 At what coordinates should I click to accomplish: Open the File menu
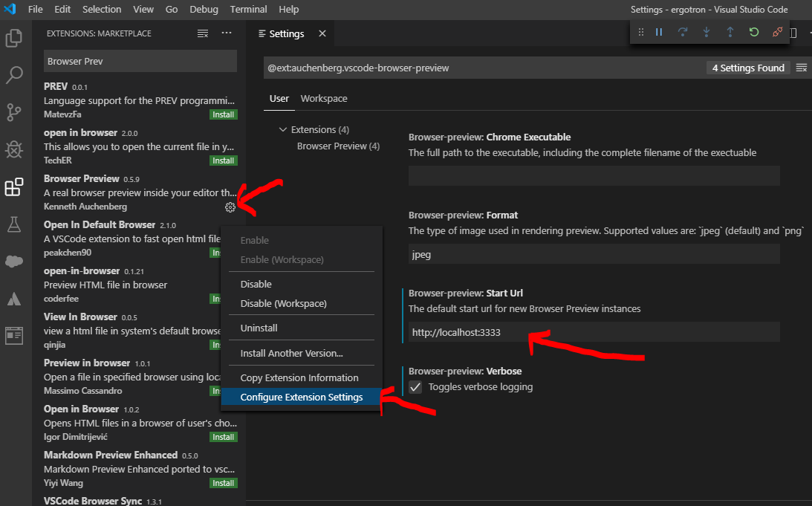pyautogui.click(x=35, y=10)
